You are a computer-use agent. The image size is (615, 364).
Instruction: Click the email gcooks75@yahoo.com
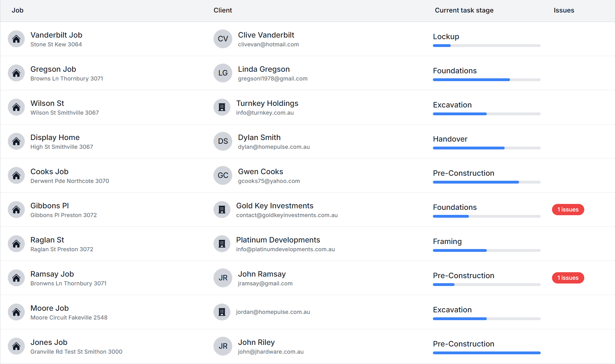(x=269, y=181)
